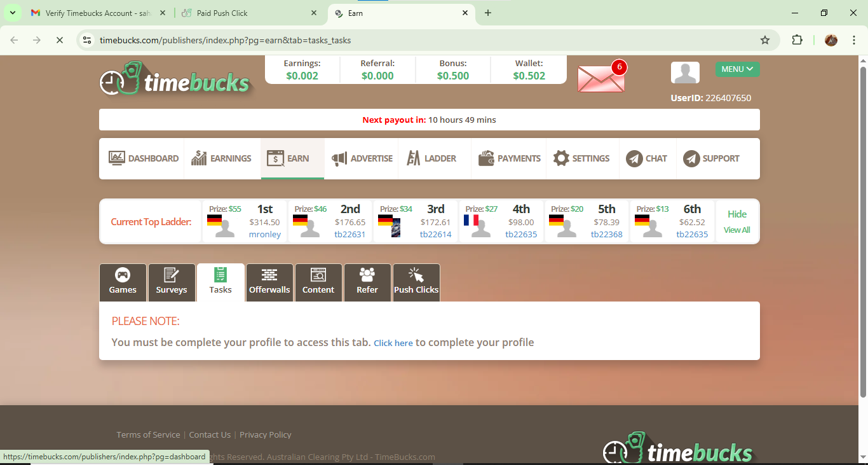The width and height of the screenshot is (868, 465).
Task: Click the site information icon in address bar
Action: click(x=87, y=40)
